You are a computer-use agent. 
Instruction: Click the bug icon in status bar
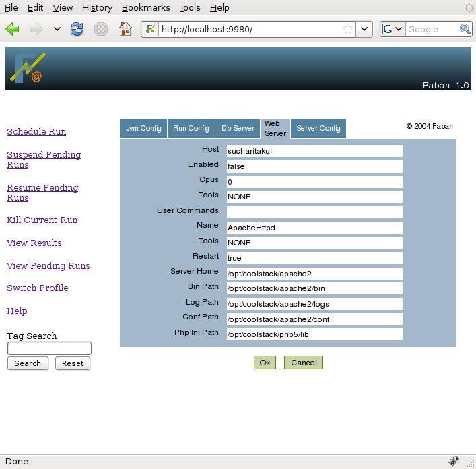click(x=454, y=462)
